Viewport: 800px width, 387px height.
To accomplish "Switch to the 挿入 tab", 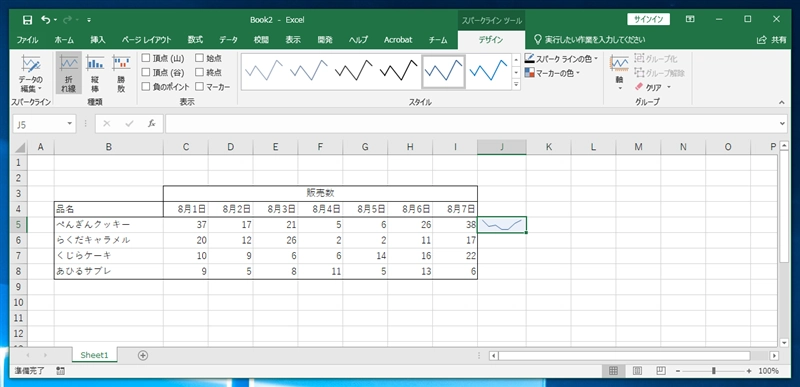I will click(98, 40).
